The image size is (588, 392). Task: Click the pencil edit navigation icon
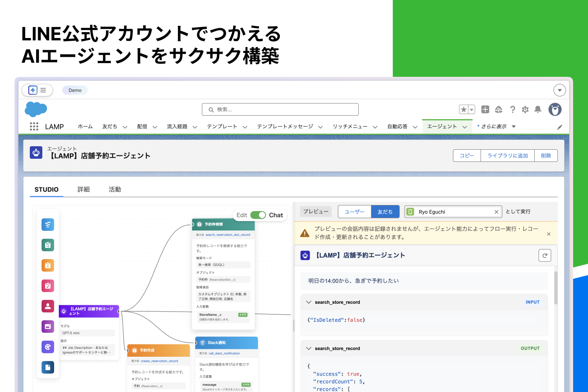pos(560,127)
